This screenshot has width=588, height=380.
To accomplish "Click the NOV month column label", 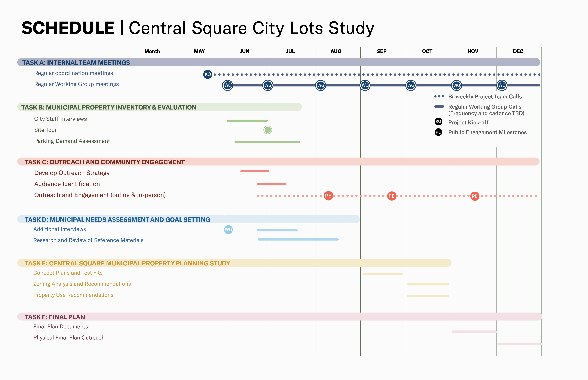I will click(x=473, y=51).
